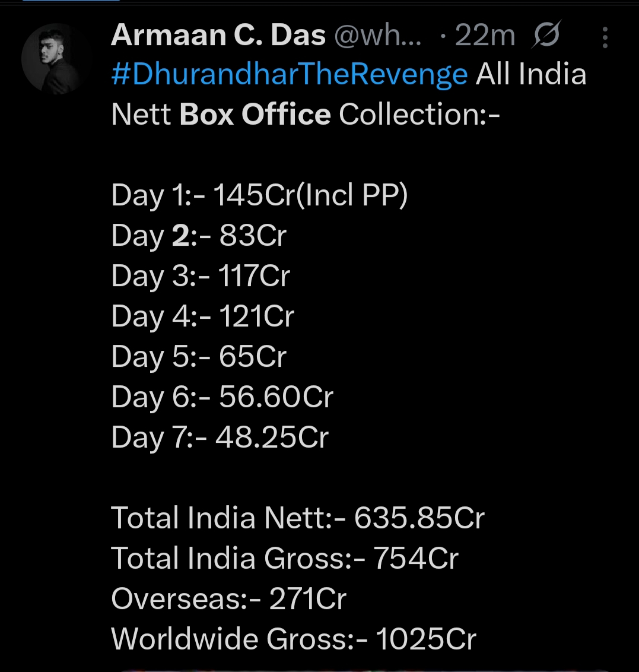This screenshot has width=639, height=672.
Task: Click the Day 2 83Cr line
Action: (x=199, y=236)
